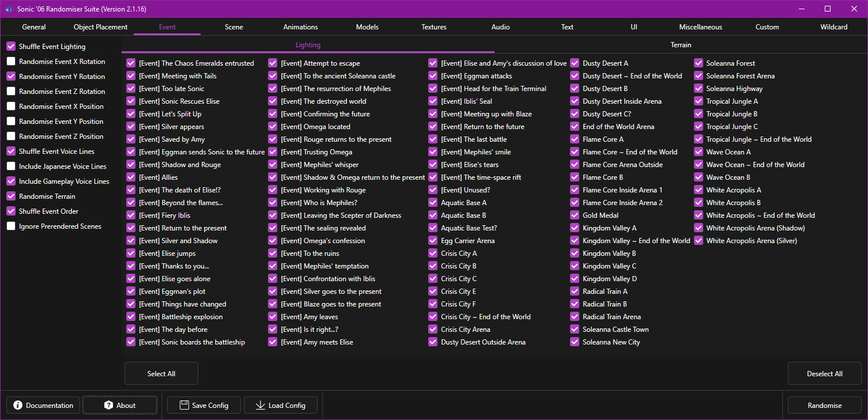Maximize the Randomiser Suite window

click(x=827, y=9)
